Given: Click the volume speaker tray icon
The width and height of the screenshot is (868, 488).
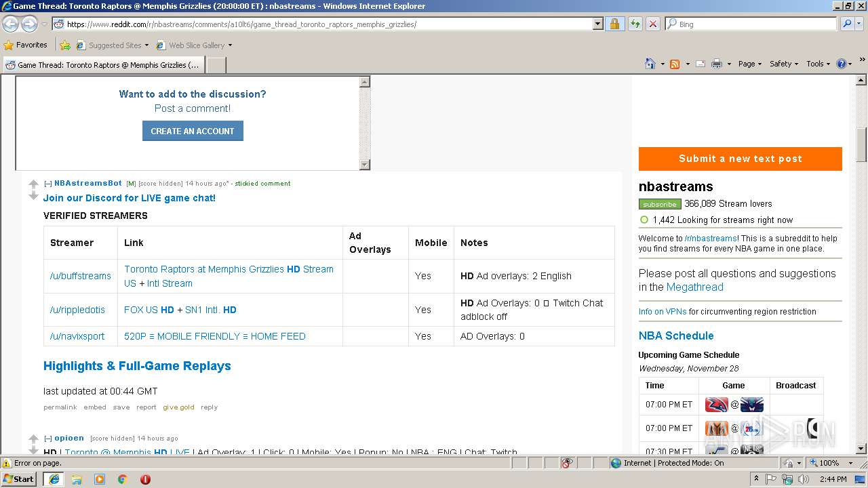Looking at the screenshot, I should coord(803,479).
